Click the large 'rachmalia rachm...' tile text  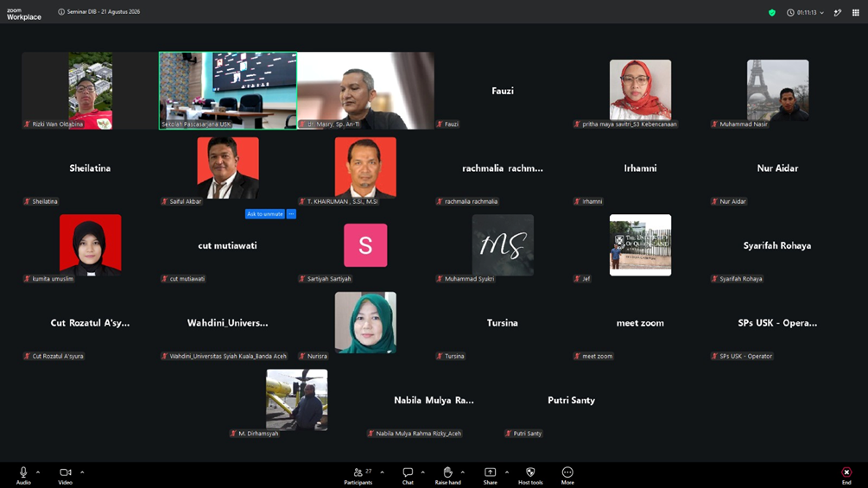[x=503, y=168]
